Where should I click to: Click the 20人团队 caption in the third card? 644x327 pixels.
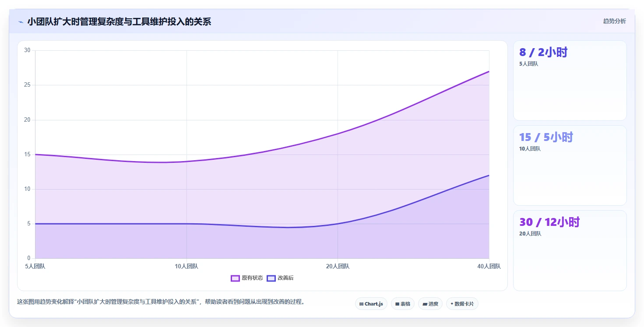tap(530, 233)
